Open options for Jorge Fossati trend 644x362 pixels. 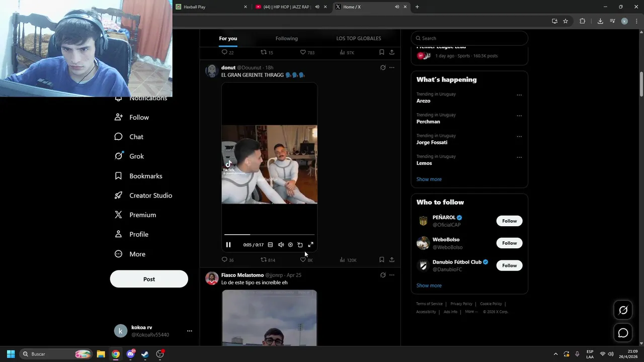tap(519, 136)
